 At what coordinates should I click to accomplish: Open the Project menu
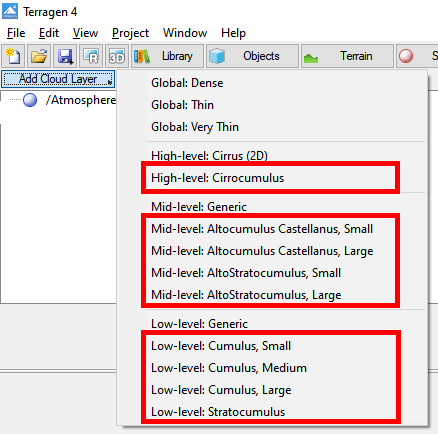[x=130, y=33]
